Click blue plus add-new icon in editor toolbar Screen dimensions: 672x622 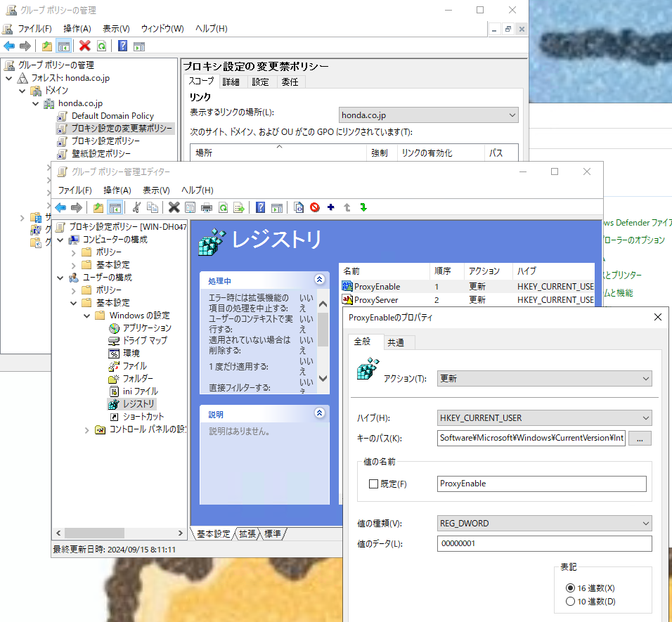(x=331, y=208)
